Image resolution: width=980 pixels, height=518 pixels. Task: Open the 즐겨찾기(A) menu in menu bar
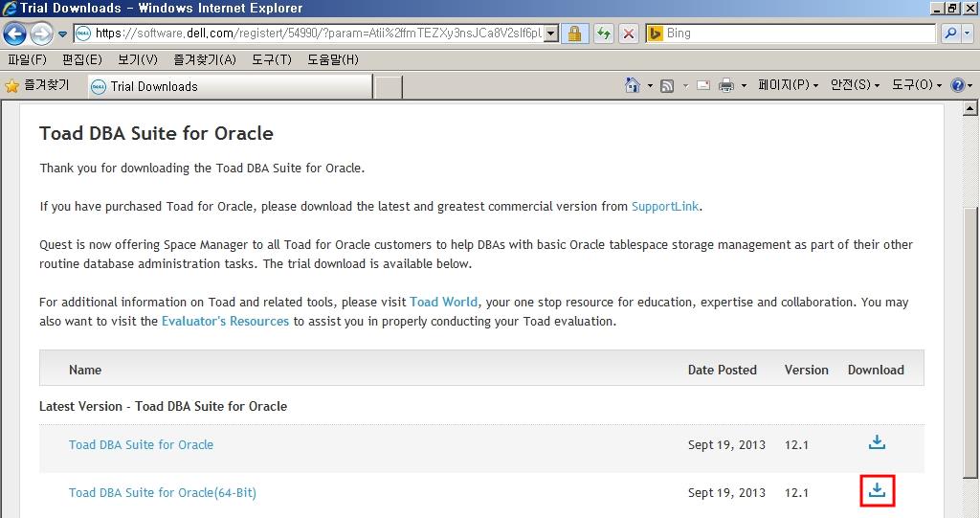coord(204,59)
